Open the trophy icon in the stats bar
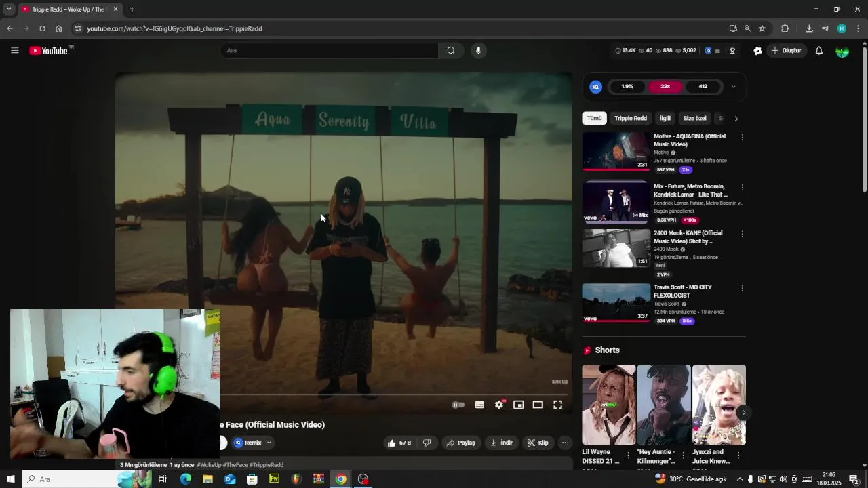This screenshot has width=868, height=488. (732, 51)
